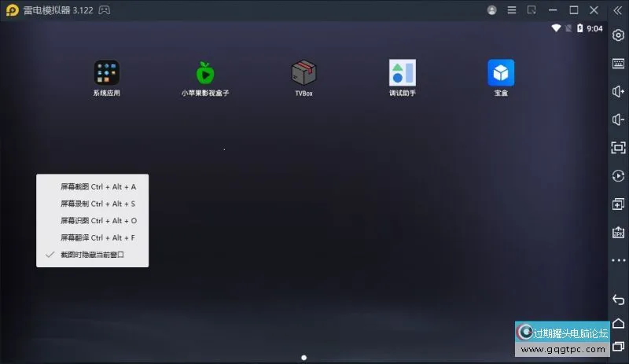Launch the 调试助手 app
629x364 pixels.
(402, 73)
